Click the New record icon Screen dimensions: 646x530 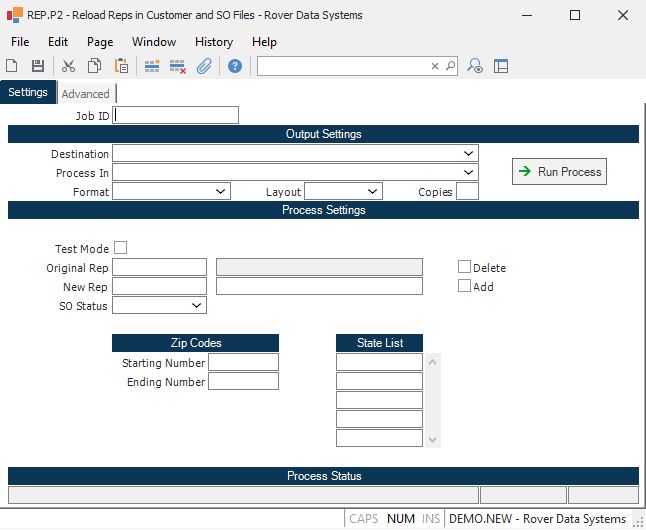(x=12, y=66)
